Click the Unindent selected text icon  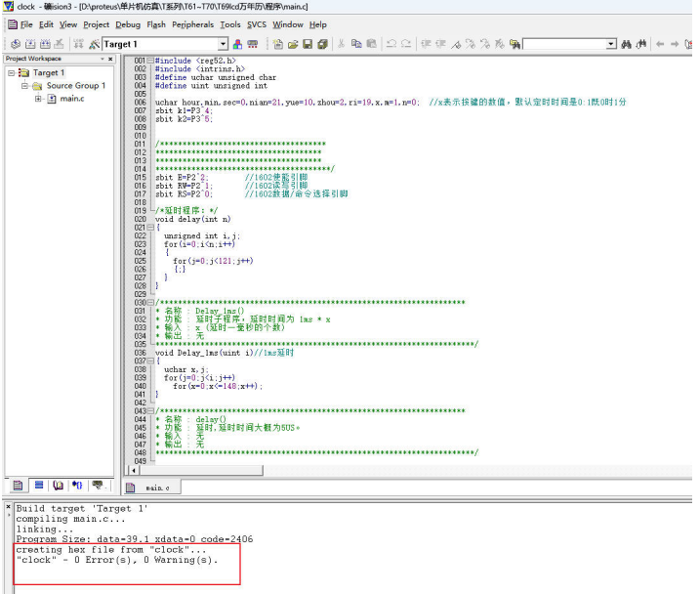click(x=440, y=44)
